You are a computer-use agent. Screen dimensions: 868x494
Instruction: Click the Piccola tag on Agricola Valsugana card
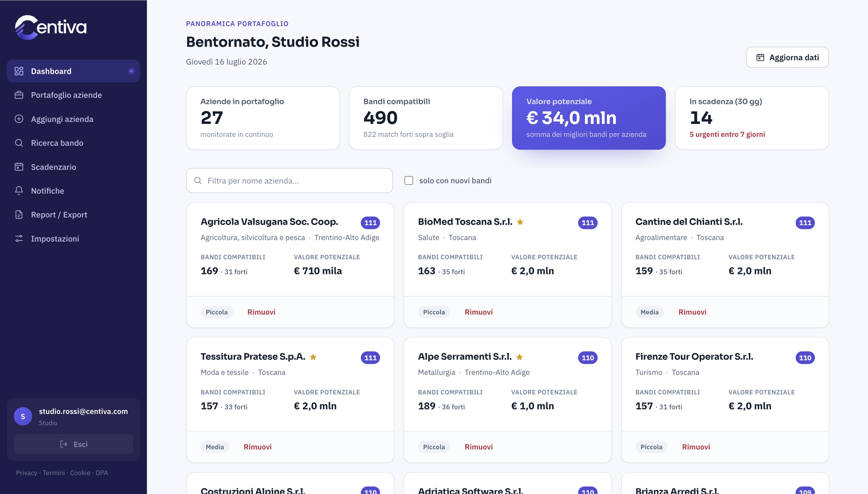coord(217,312)
